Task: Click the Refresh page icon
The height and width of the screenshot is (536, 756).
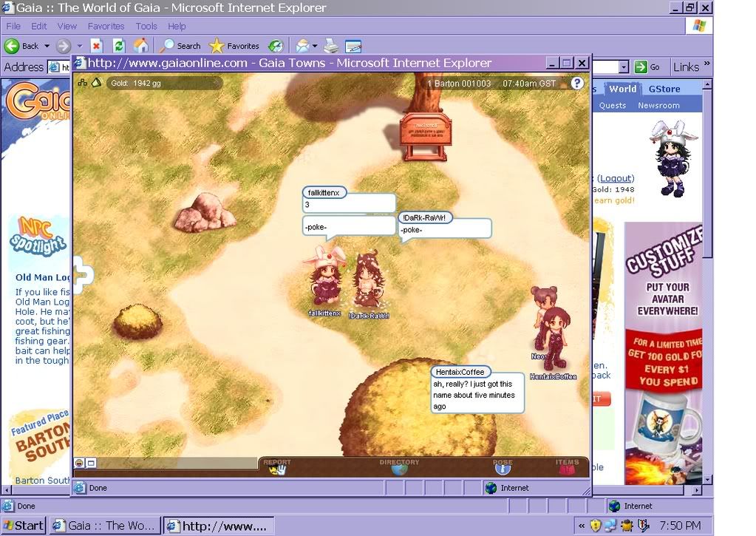Action: tap(118, 46)
